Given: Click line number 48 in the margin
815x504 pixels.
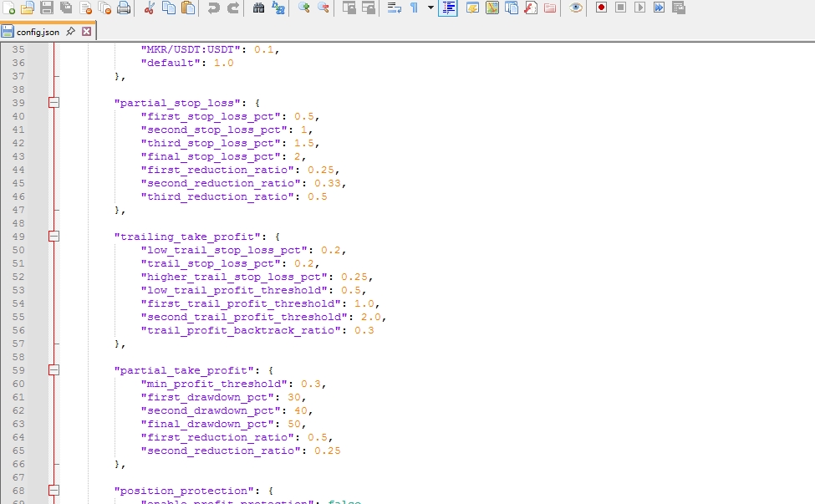Looking at the screenshot, I should pyautogui.click(x=18, y=223).
